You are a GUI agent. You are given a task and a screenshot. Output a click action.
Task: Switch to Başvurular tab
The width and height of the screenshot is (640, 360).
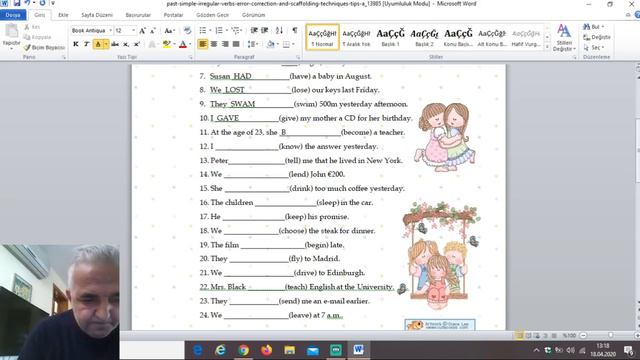(x=138, y=15)
